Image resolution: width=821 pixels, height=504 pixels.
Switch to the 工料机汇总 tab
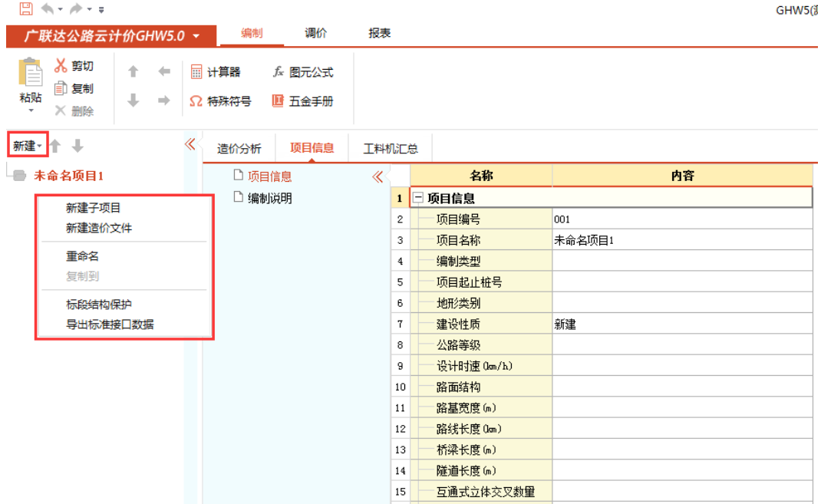coord(391,149)
